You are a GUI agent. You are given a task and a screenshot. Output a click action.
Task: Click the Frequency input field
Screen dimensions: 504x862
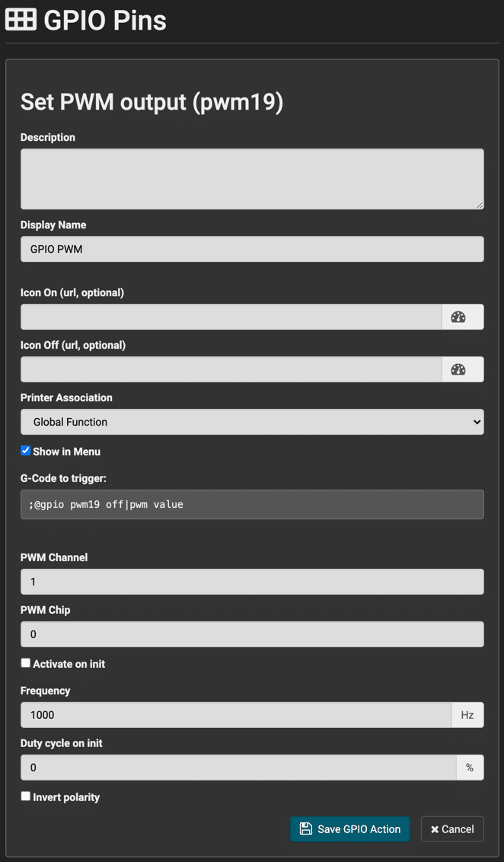(x=236, y=715)
